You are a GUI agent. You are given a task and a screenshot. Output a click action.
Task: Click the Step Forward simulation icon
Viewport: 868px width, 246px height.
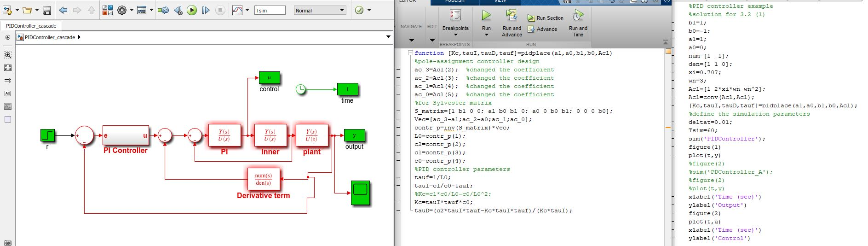pyautogui.click(x=206, y=10)
